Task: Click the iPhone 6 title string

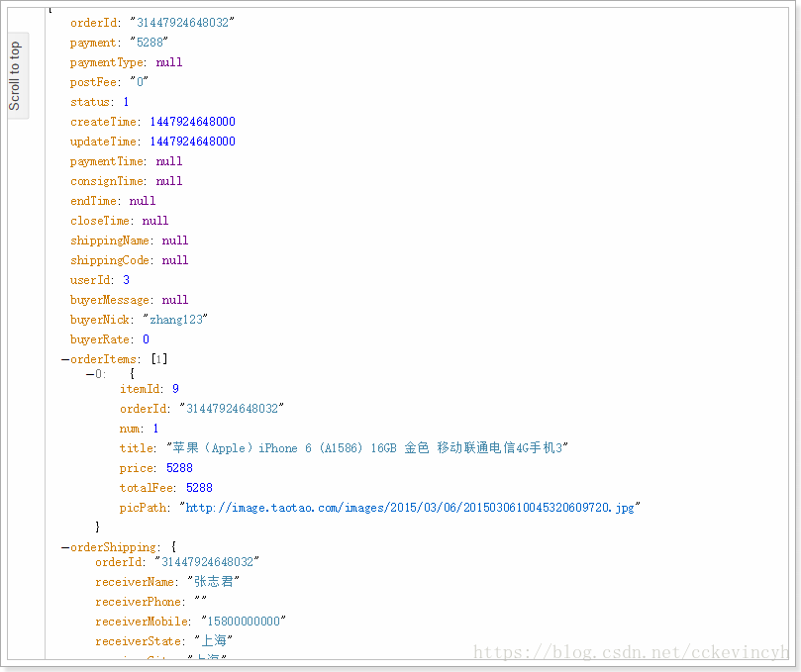Action: pos(367,448)
